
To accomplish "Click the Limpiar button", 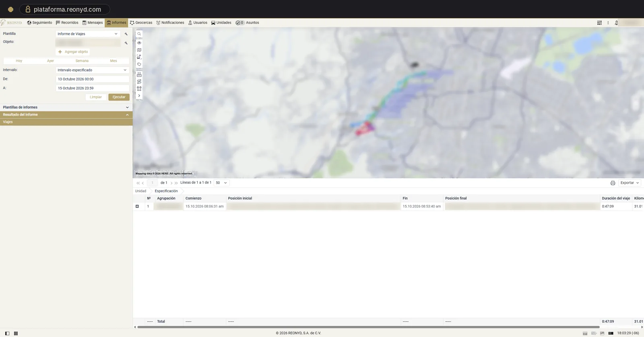I will tap(96, 97).
